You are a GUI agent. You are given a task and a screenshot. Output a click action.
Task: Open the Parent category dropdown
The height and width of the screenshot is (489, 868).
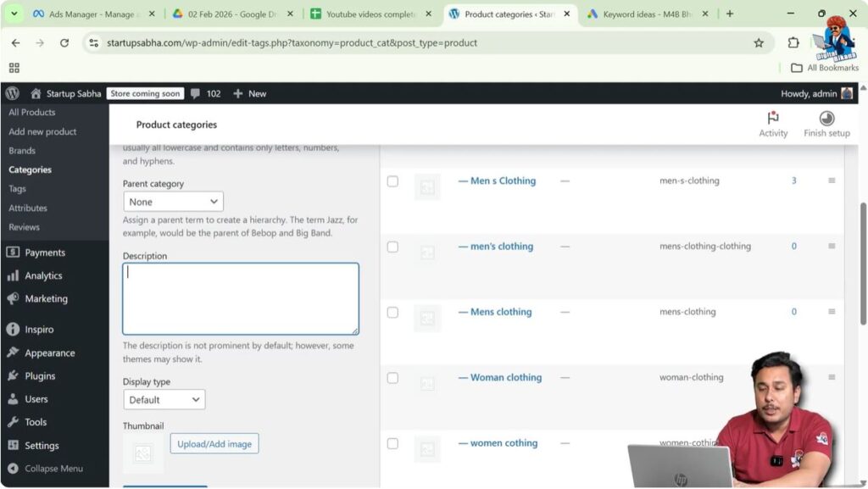(173, 201)
